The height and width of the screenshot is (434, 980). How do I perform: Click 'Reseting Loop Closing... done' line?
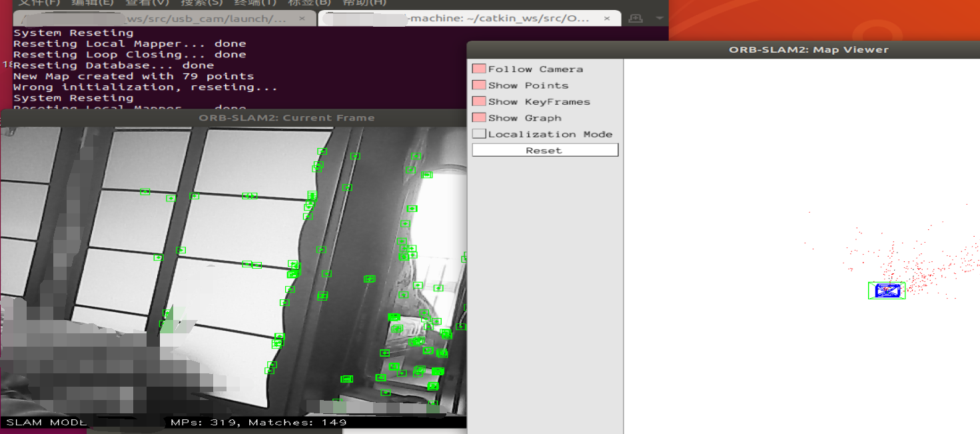coord(130,55)
